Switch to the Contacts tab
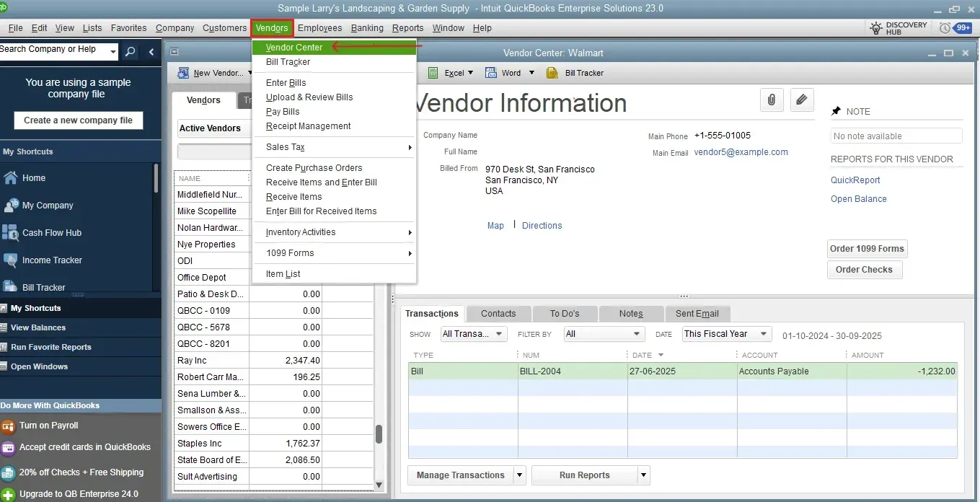 [498, 314]
